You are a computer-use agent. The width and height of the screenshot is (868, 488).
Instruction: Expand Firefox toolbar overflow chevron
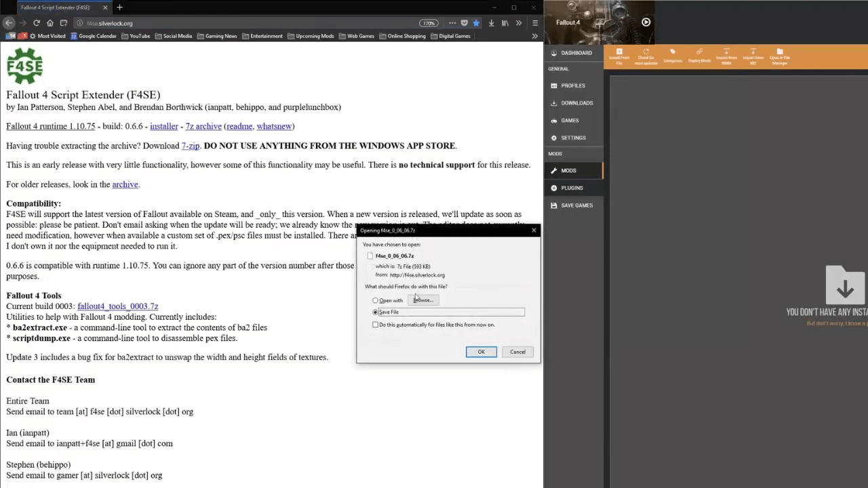click(519, 23)
